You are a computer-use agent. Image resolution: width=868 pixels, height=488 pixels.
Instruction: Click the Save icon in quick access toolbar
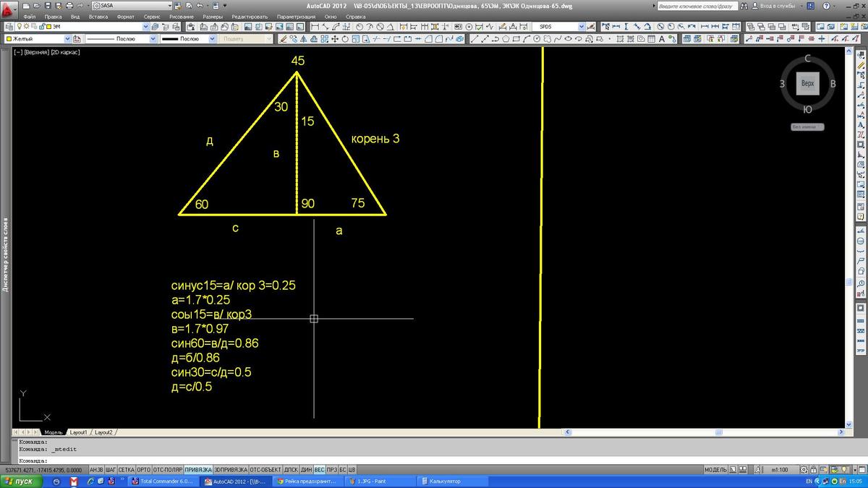point(47,6)
